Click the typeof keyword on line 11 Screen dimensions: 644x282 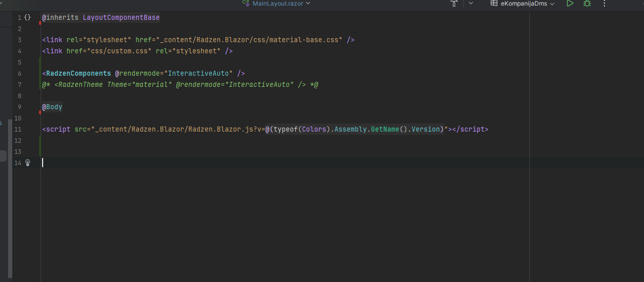coord(286,129)
